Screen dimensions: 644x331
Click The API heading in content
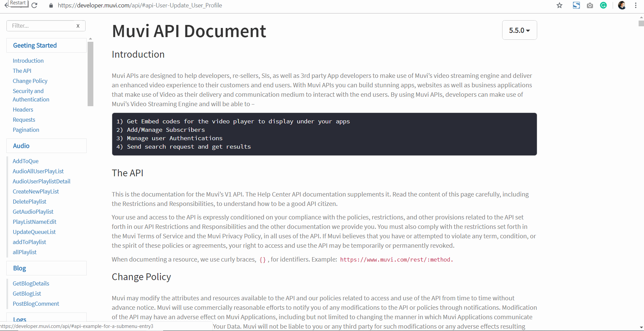point(128,173)
